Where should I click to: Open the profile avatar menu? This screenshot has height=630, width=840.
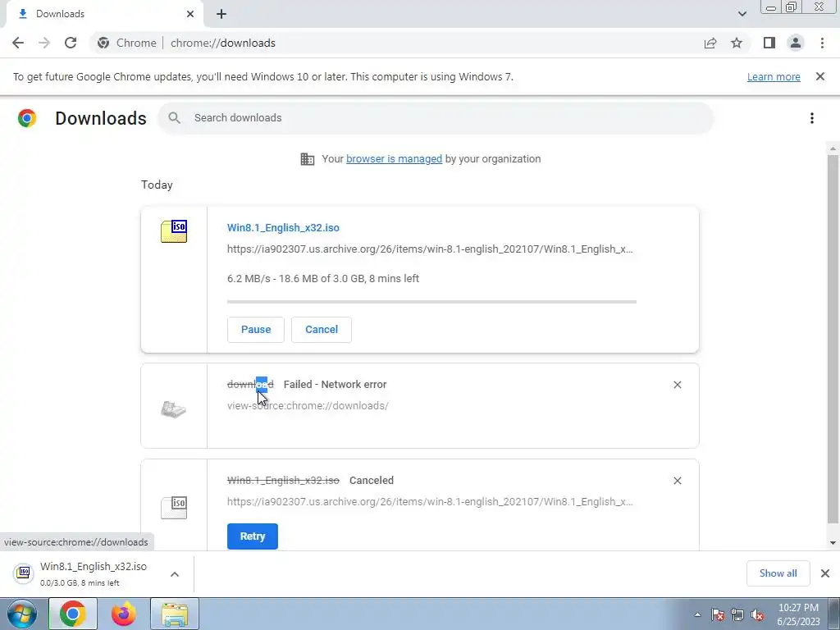tap(796, 43)
